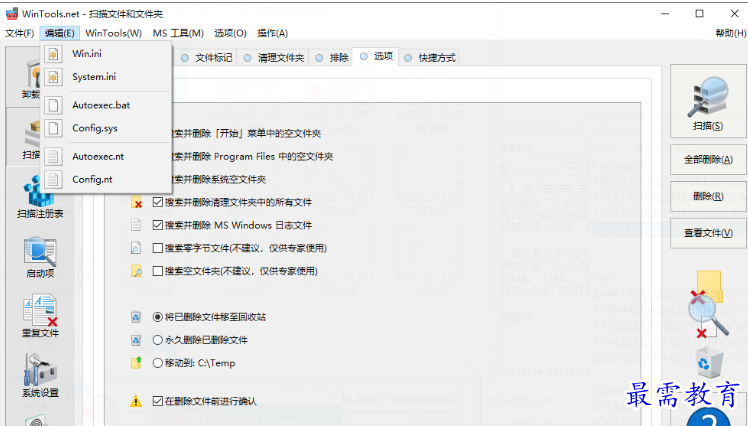Switch to the 快捷方式 tab
The image size is (748, 426).
430,58
